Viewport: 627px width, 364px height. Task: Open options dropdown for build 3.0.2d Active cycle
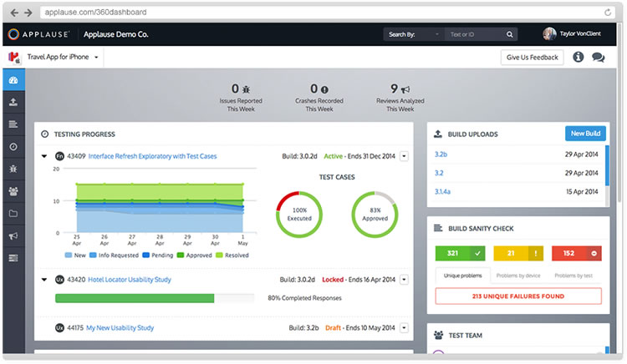405,156
